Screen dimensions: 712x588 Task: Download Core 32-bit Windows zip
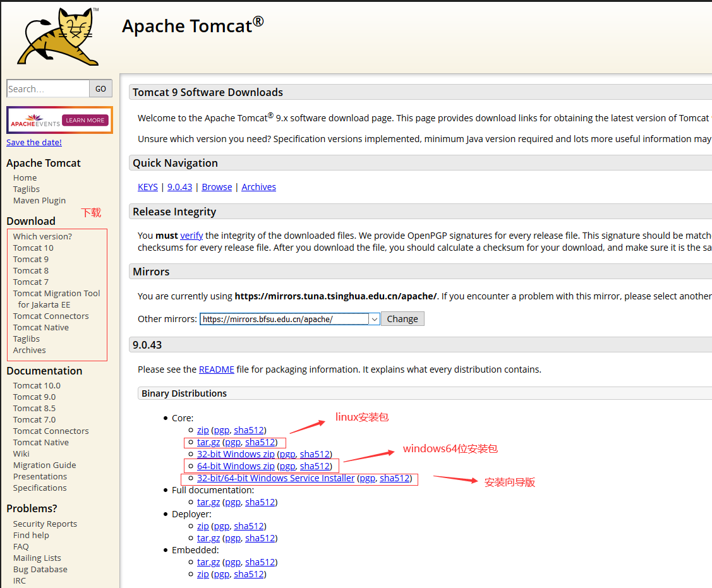pos(236,453)
